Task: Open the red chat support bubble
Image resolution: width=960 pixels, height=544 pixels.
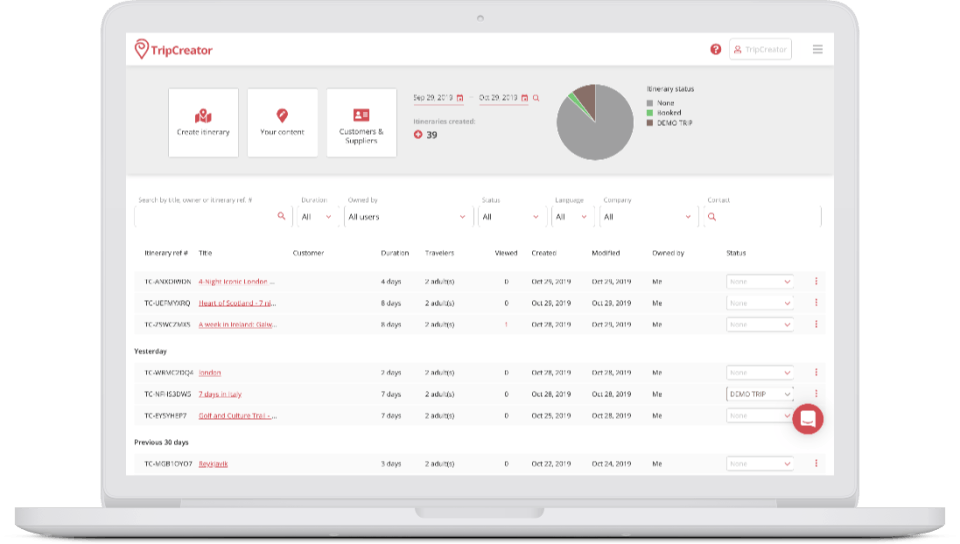Action: [x=808, y=419]
